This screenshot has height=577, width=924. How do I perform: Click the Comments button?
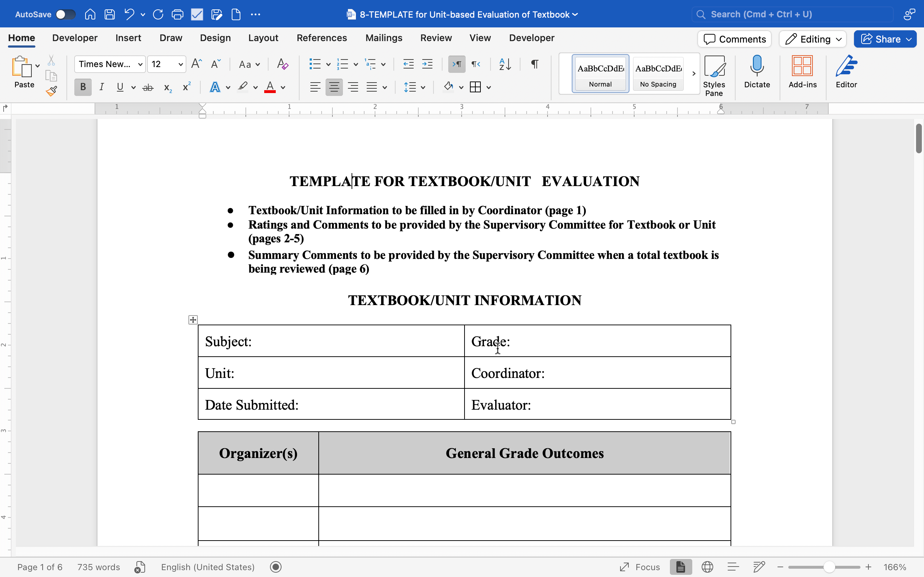click(735, 39)
